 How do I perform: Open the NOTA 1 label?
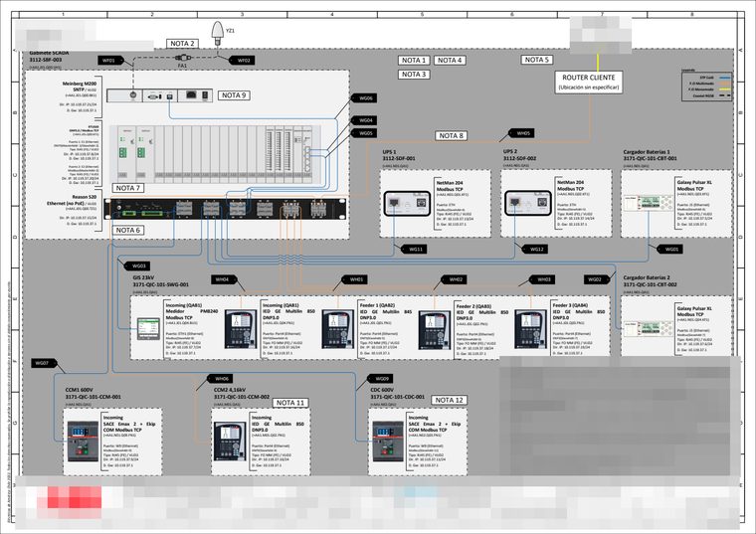coord(414,61)
